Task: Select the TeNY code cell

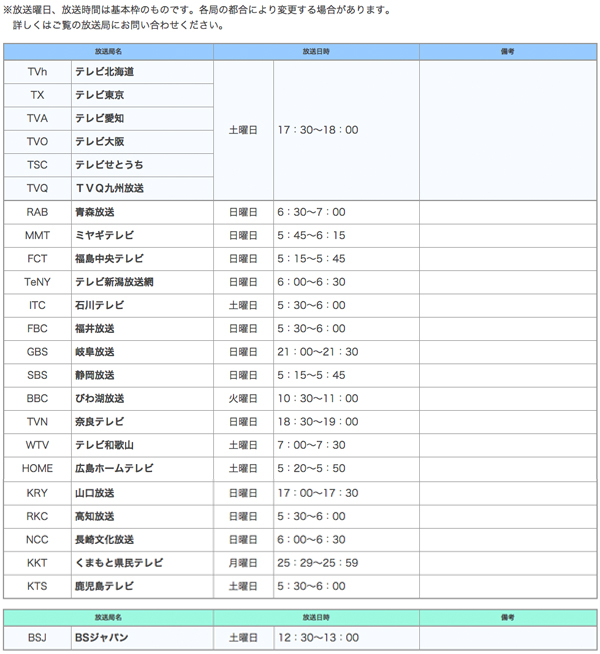Action: 38,282
